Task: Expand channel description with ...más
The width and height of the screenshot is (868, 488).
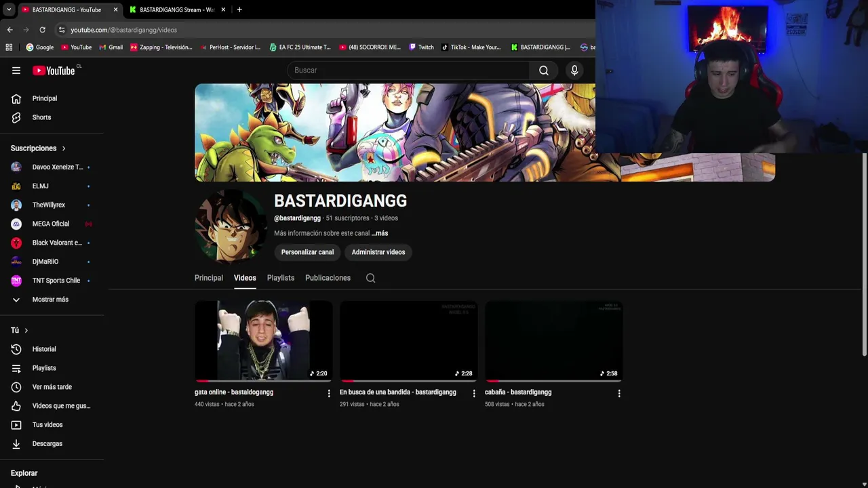Action: click(x=380, y=233)
